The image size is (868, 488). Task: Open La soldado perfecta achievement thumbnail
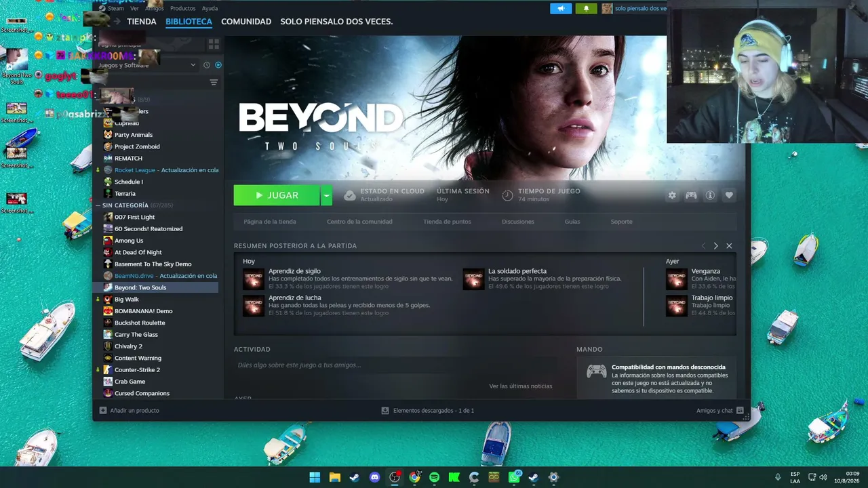[473, 279]
